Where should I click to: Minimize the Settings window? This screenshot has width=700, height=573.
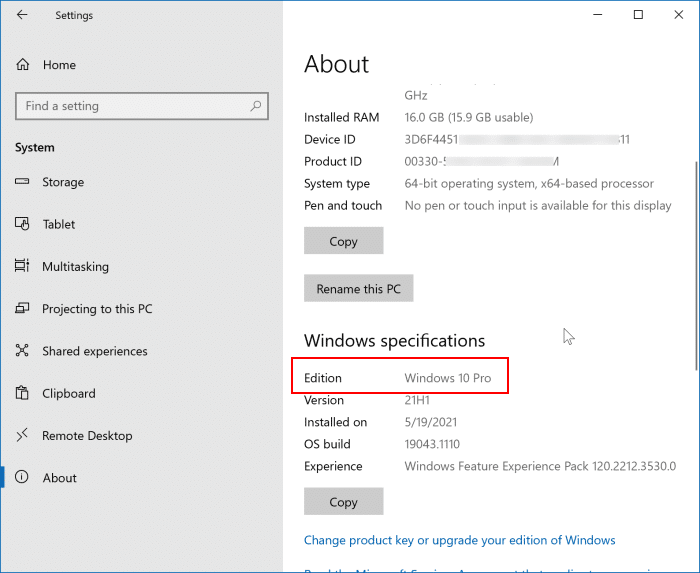coord(597,15)
